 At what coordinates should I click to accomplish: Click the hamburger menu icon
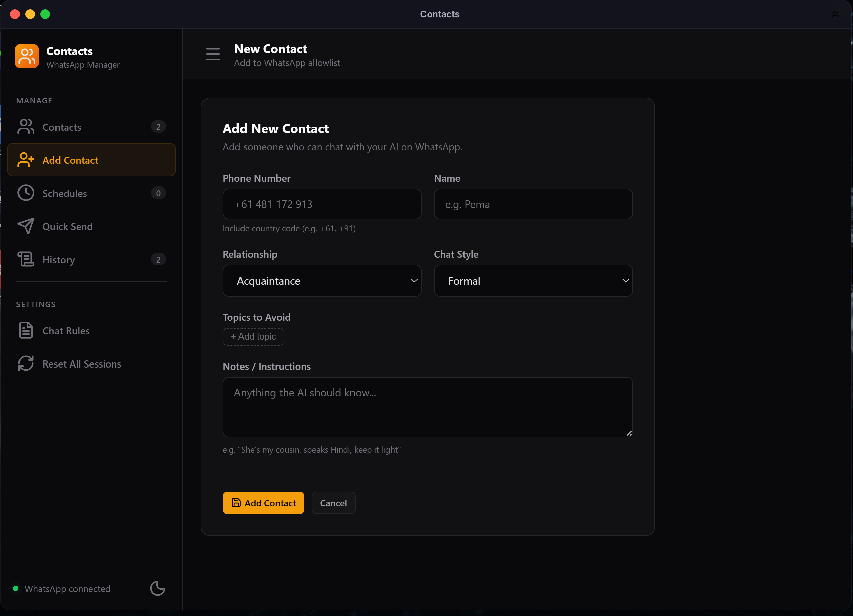pyautogui.click(x=213, y=54)
